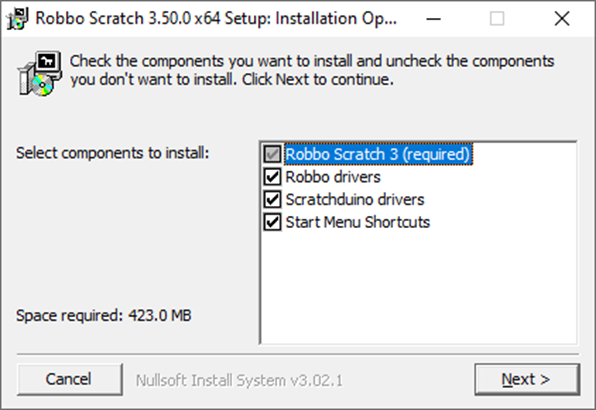Select the Robbo Scratch 3 (required) item
The width and height of the screenshot is (596, 410).
[378, 154]
